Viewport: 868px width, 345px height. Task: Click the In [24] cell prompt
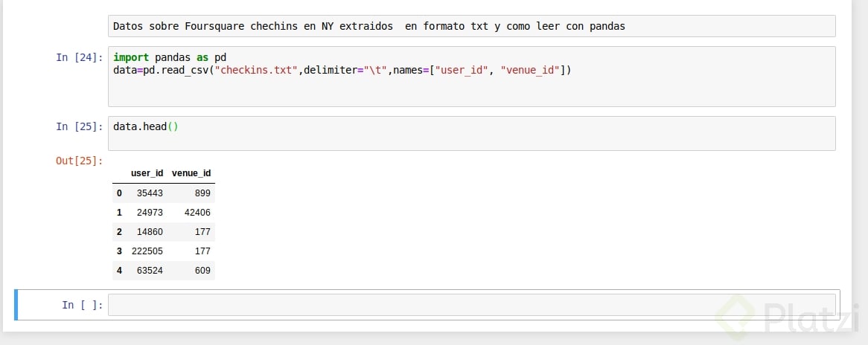(80, 57)
